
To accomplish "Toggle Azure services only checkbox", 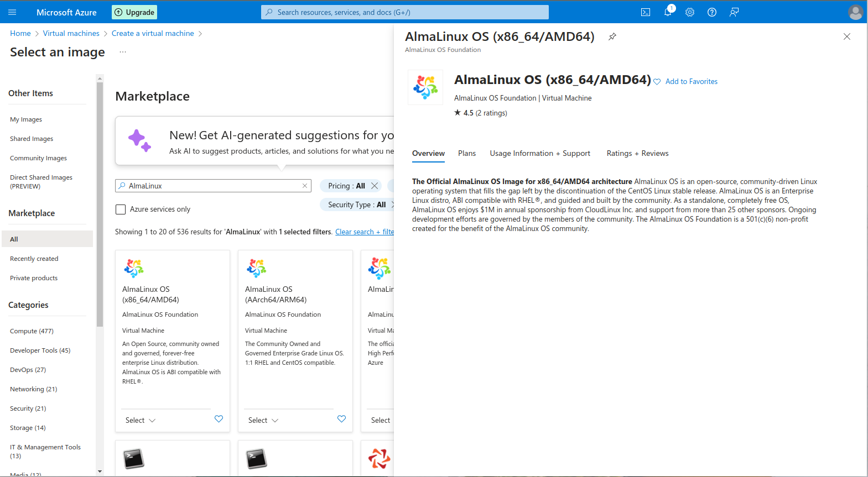I will 121,209.
